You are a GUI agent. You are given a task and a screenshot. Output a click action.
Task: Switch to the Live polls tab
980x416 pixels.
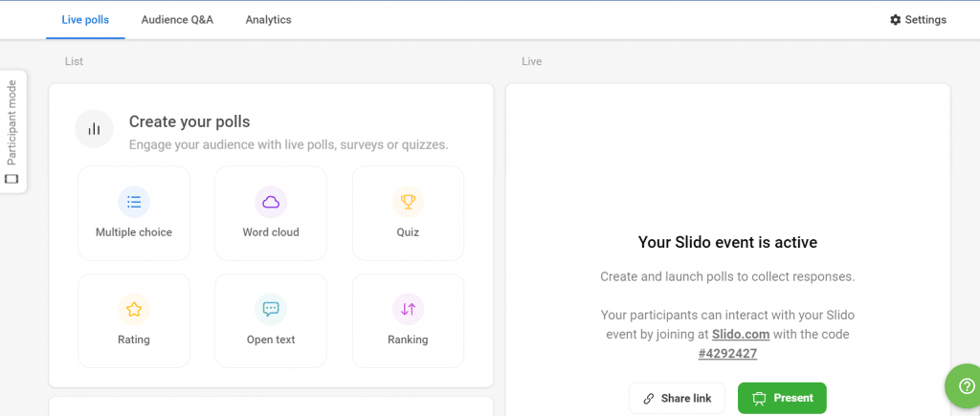(x=85, y=20)
